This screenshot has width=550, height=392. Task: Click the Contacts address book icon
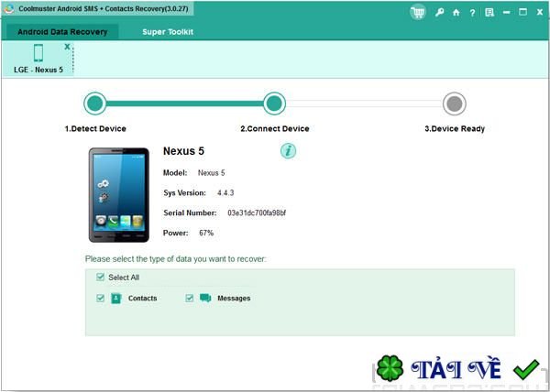116,299
